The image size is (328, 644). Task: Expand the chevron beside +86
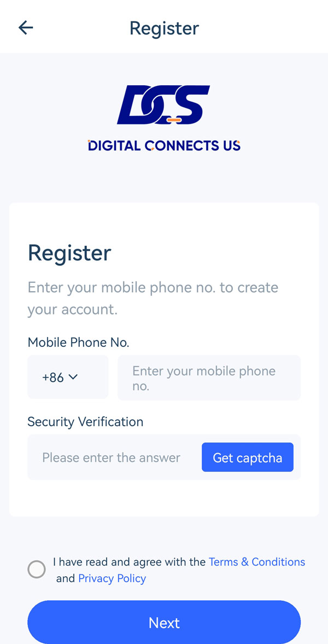73,377
